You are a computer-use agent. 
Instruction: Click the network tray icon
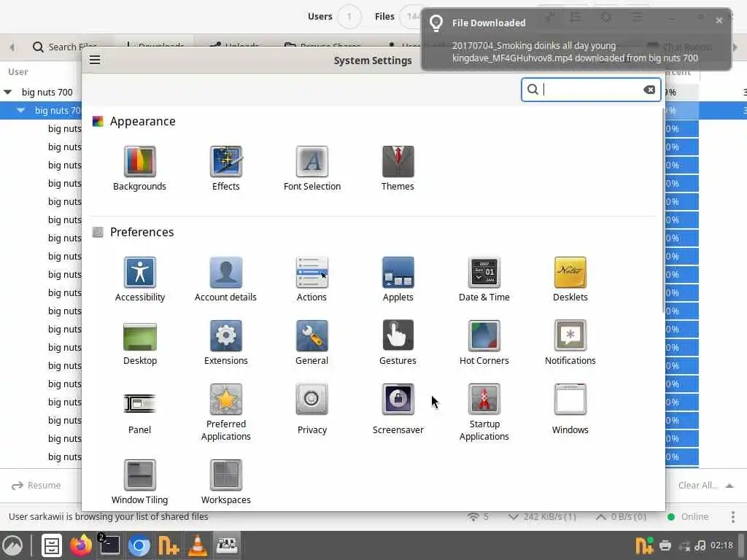click(x=684, y=546)
